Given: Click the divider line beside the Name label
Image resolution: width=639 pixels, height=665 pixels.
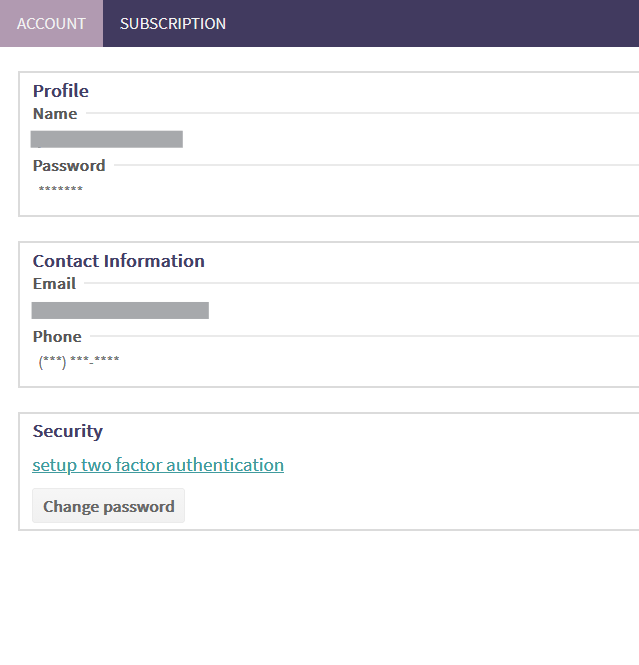Looking at the screenshot, I should click(x=360, y=113).
